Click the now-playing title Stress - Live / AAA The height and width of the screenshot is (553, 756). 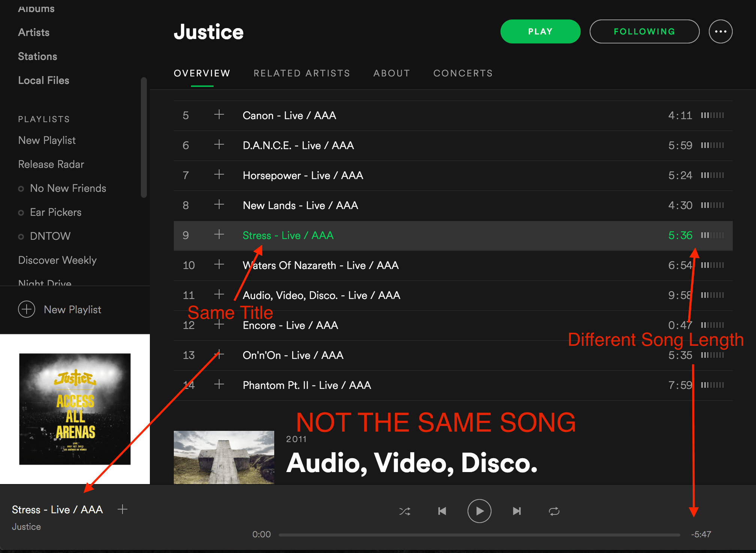[57, 510]
